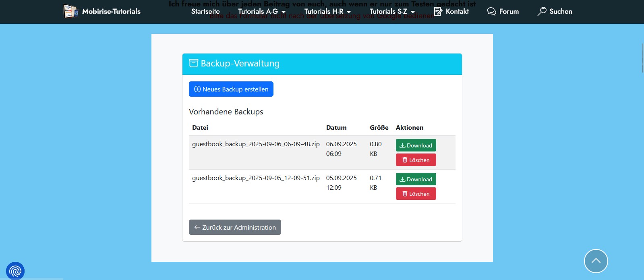The height and width of the screenshot is (280, 644).
Task: Click the archive icon beside Backup-Verwaltung
Action: 193,63
